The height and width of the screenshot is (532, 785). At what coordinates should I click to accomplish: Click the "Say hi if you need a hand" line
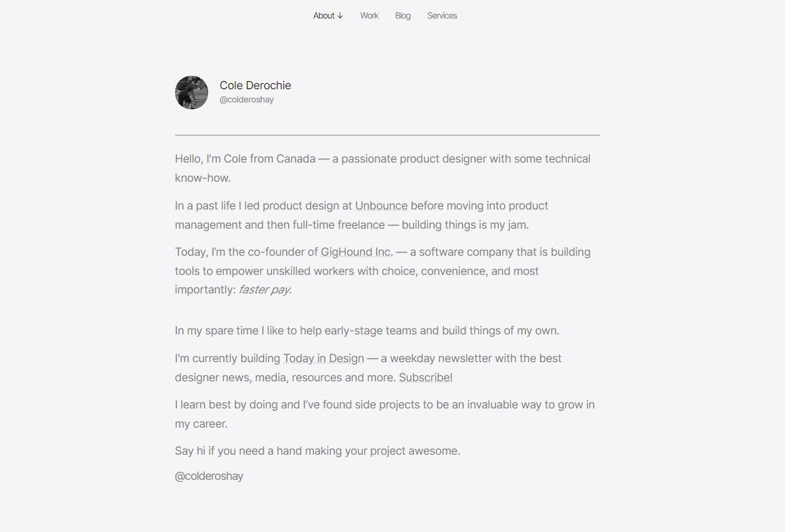click(317, 451)
